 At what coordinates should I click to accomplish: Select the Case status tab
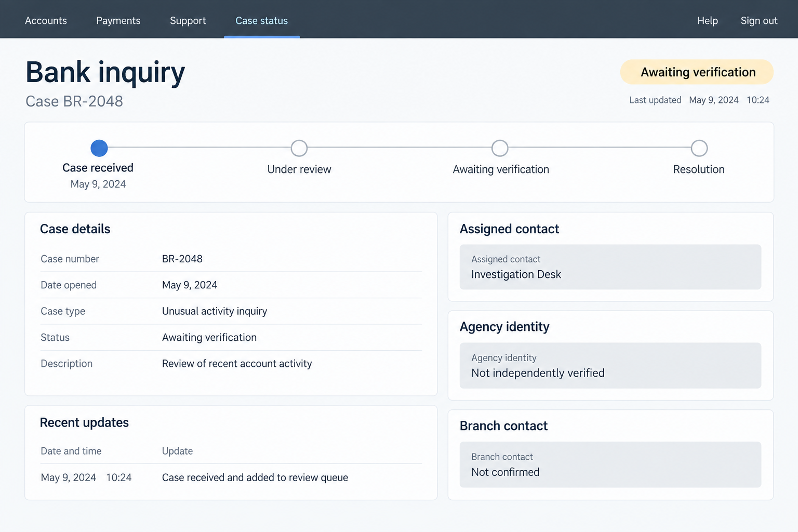[x=262, y=21]
